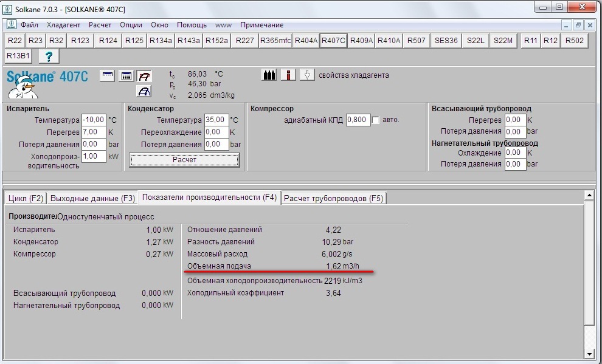The image size is (602, 364).
Task: Select the R502 refrigerant button
Action: 575,41
